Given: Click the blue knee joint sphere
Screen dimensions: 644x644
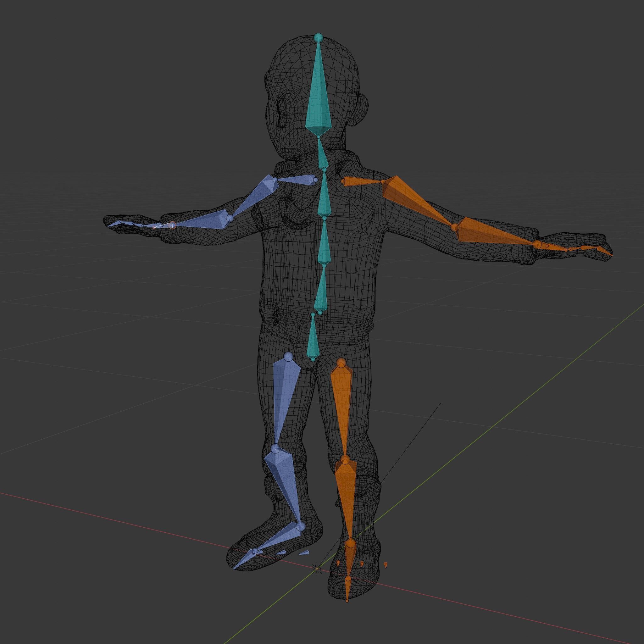Looking at the screenshot, I should [275, 449].
